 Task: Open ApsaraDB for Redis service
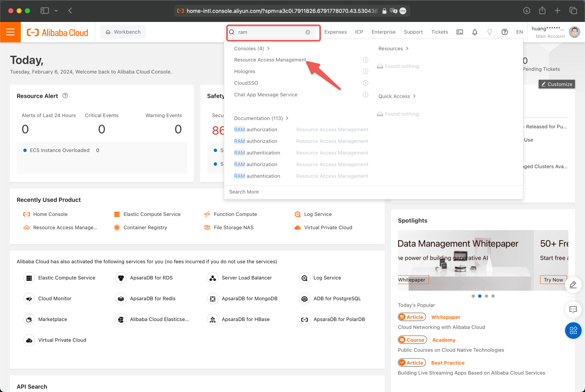pyautogui.click(x=145, y=298)
